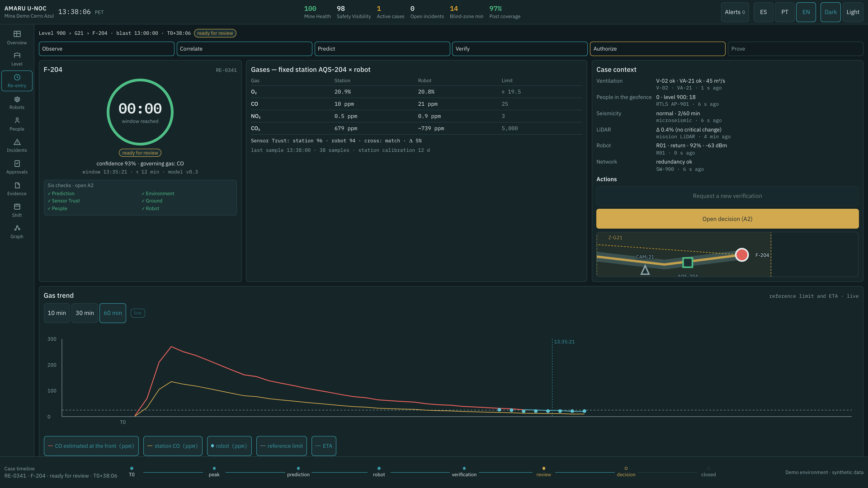The height and width of the screenshot is (488, 868).
Task: Open the Shift calendar icon
Action: 17,211
